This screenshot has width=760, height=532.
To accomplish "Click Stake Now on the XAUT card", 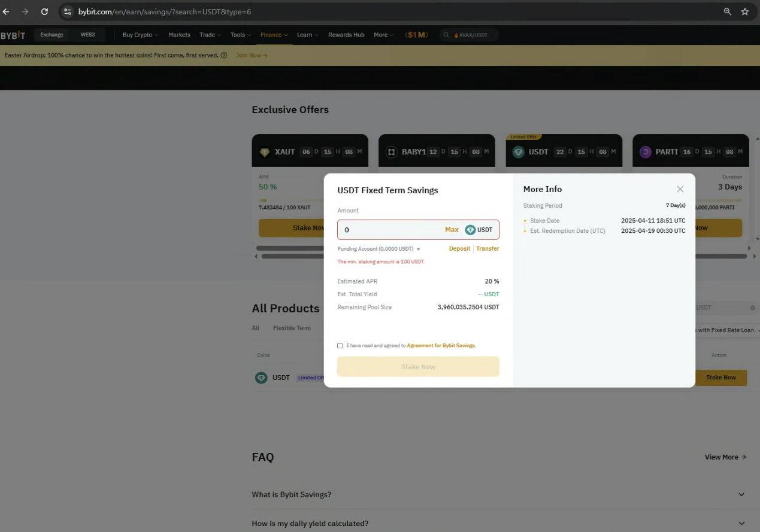I will point(292,228).
